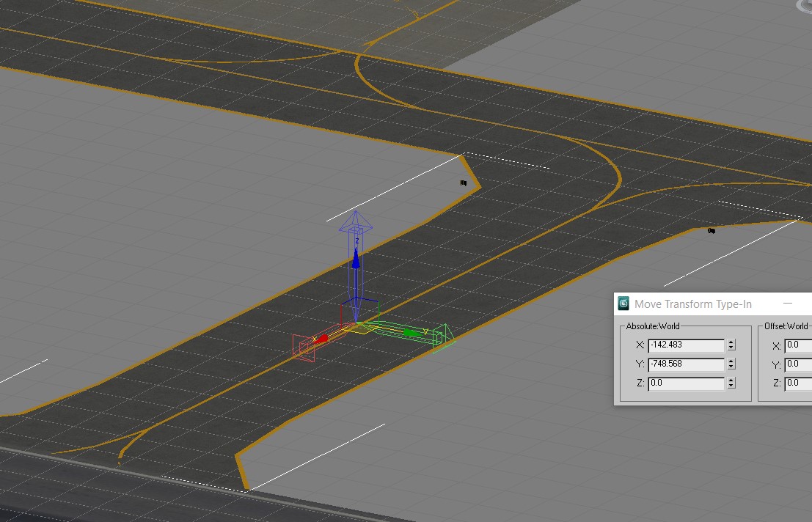Select the dark helper marker on the right road edge
This screenshot has width=812, height=522.
[712, 231]
